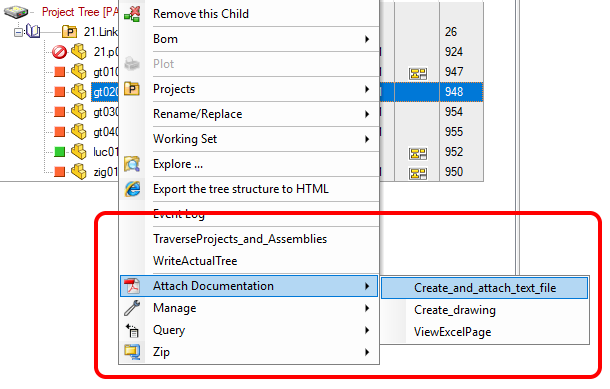This screenshot has height=389, width=610.
Task: Select the zig01 tree item
Action: (x=105, y=172)
